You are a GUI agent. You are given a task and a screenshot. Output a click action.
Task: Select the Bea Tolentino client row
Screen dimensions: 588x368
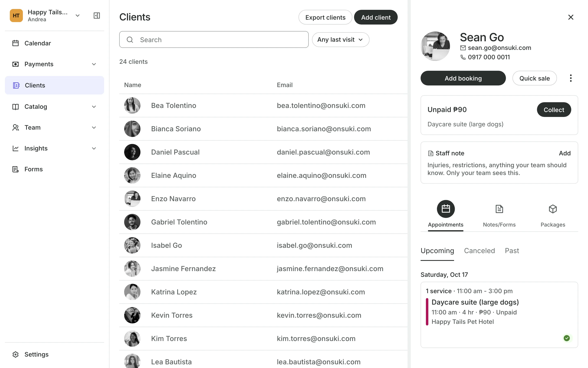pos(263,105)
